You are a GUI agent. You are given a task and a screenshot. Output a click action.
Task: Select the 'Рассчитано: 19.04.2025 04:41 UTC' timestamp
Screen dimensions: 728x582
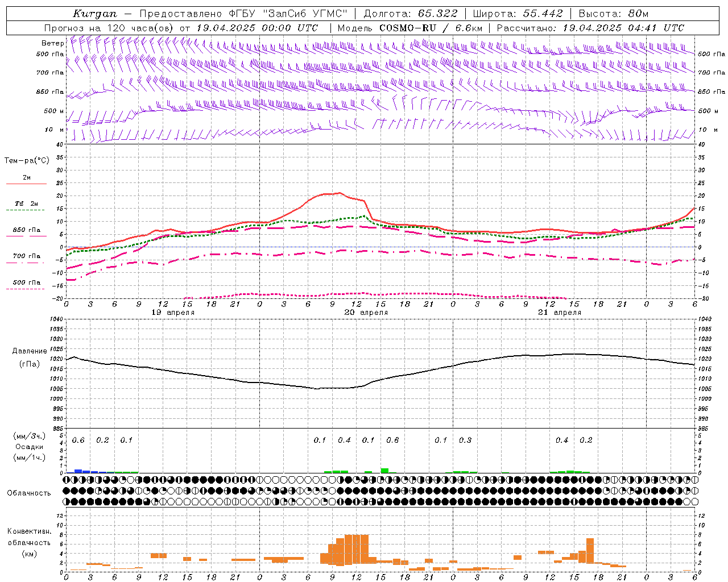pos(590,28)
